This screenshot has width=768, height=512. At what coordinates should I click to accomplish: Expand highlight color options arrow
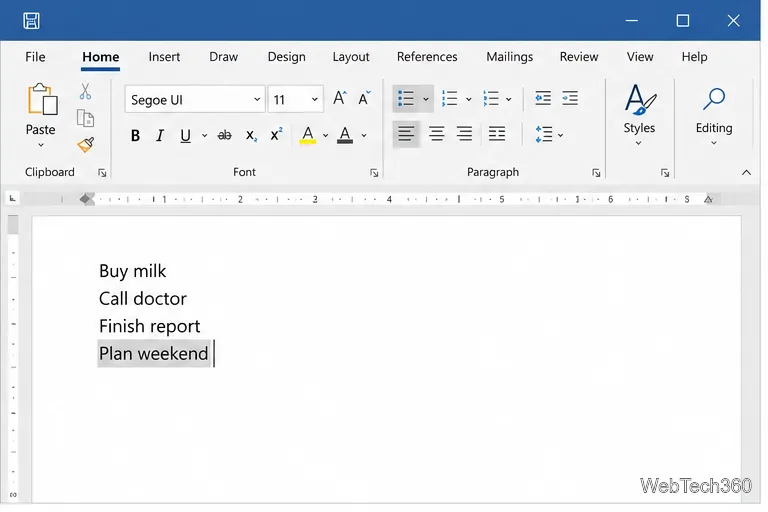[x=325, y=136]
